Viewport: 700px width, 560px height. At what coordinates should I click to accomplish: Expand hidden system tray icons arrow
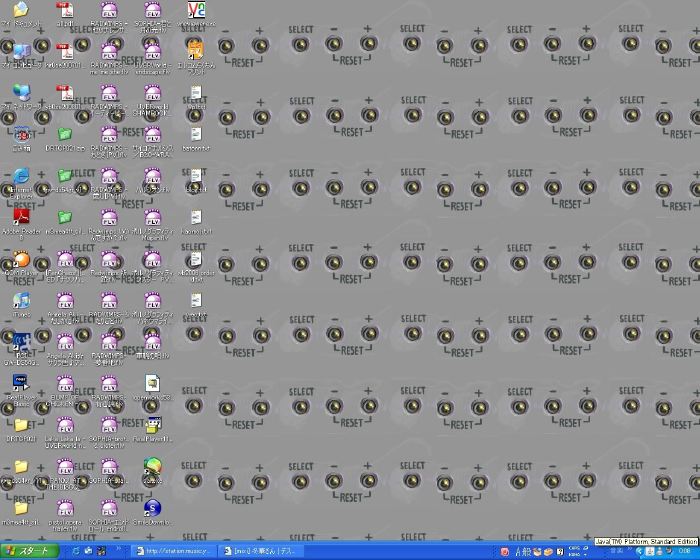coord(639,552)
